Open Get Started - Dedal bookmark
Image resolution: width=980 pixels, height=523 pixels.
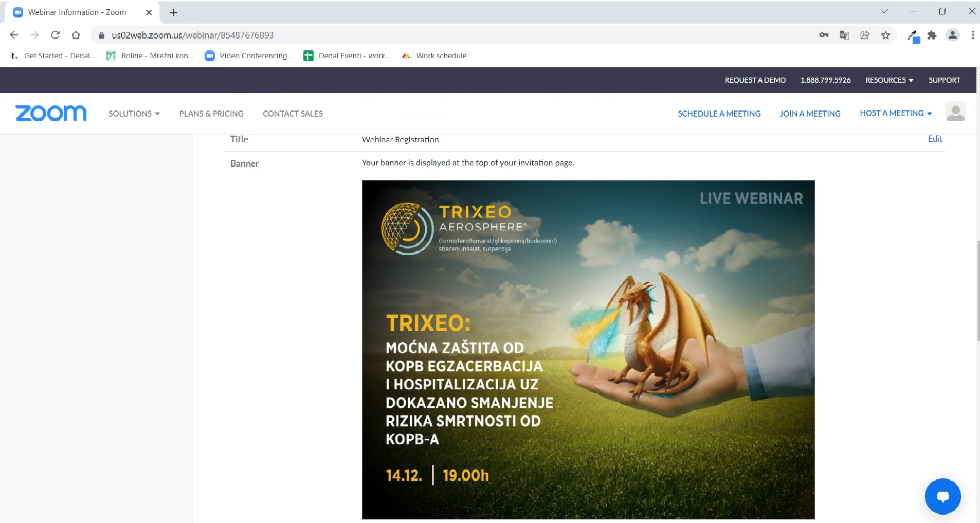pyautogui.click(x=53, y=55)
